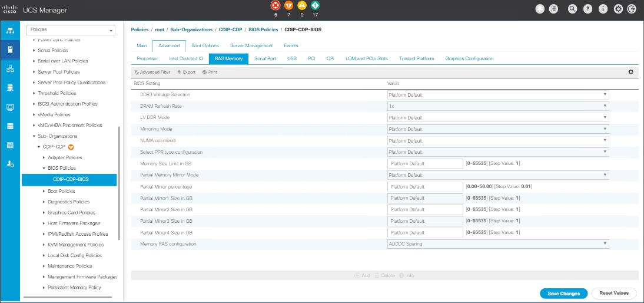This screenshot has height=303, width=644.
Task: Open LV DDR Mode dropdown
Action: pos(498,117)
